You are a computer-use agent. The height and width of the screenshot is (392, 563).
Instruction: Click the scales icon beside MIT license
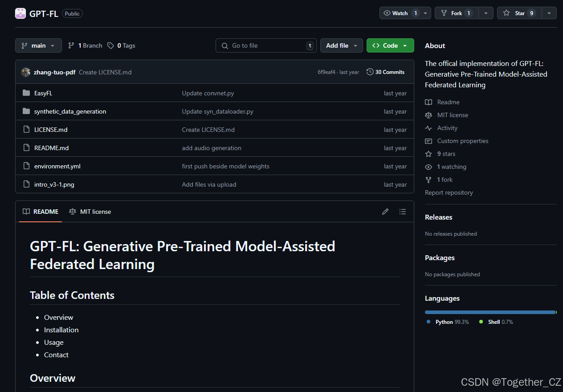(x=428, y=115)
